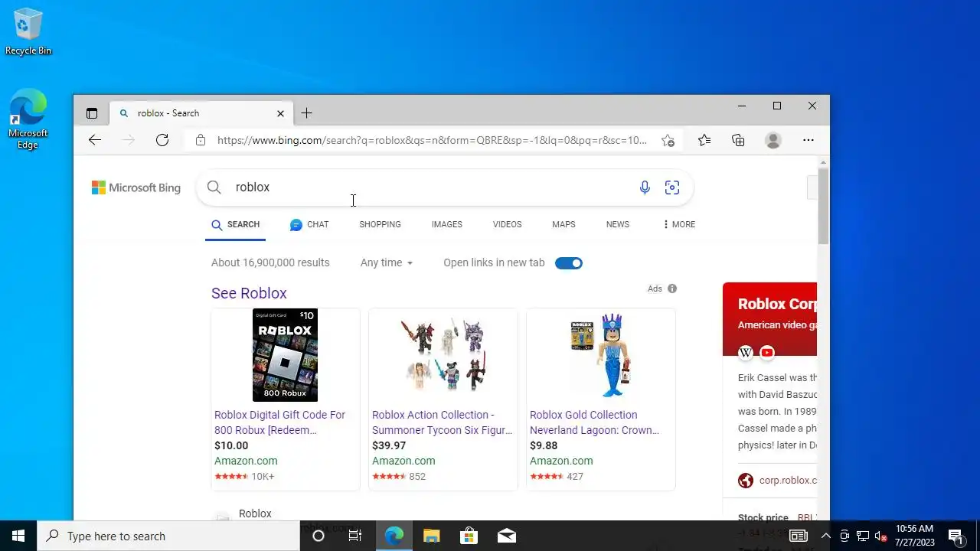Click the Ads info icon
Image resolution: width=980 pixels, height=551 pixels.
click(x=672, y=289)
